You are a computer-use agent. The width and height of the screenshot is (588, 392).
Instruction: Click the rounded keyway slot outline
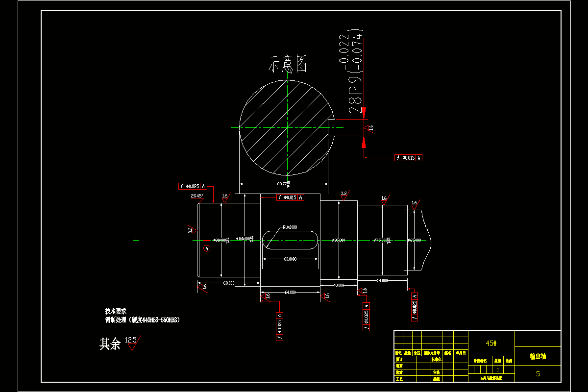tap(290, 240)
